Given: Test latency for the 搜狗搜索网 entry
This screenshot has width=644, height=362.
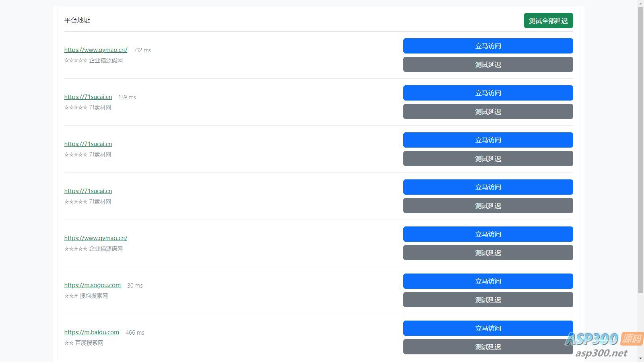Looking at the screenshot, I should (488, 300).
